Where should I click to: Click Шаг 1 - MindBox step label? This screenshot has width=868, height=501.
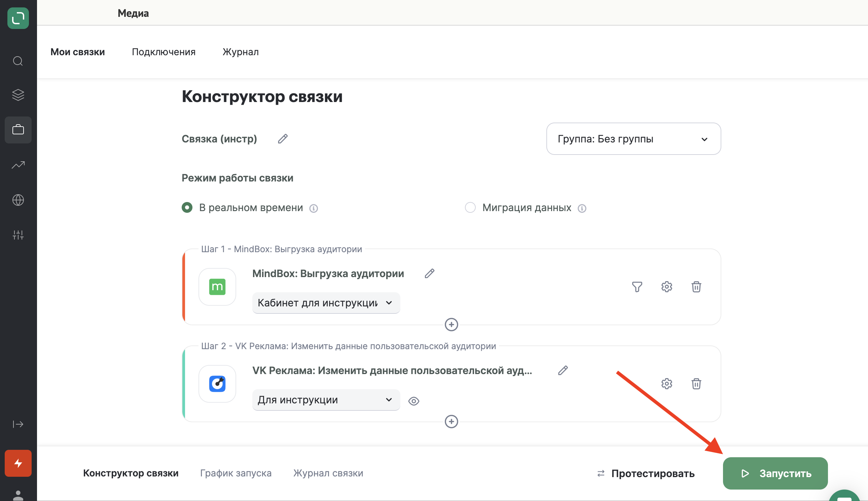pyautogui.click(x=282, y=249)
